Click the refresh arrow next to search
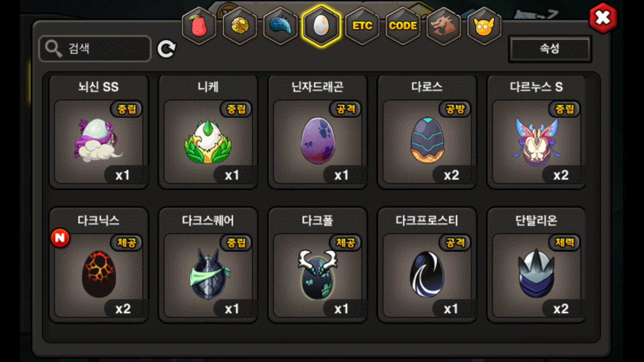Image resolution: width=644 pixels, height=362 pixels. (x=167, y=49)
